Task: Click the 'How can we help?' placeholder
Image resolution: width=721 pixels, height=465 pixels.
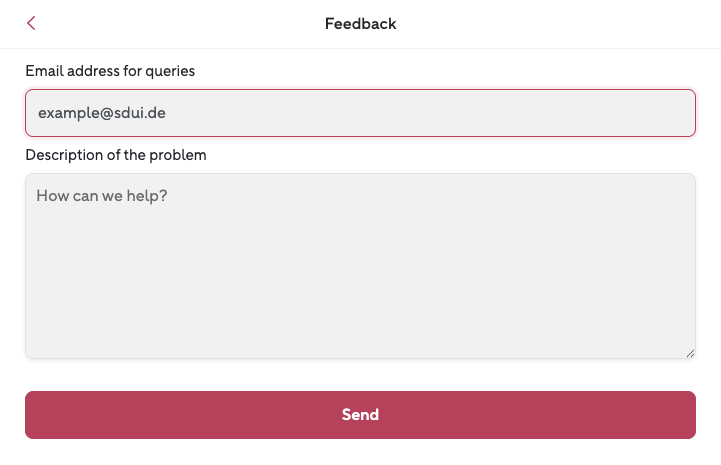Action: click(x=102, y=196)
